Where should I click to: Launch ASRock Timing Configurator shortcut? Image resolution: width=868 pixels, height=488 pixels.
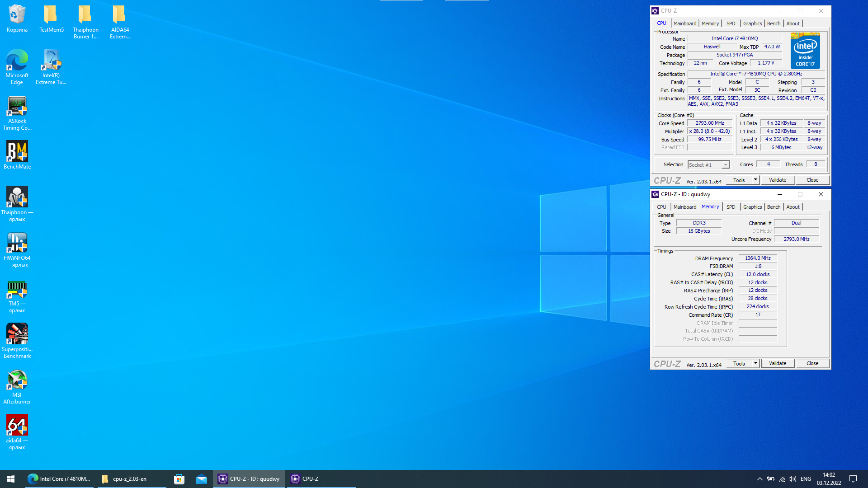coord(17,113)
